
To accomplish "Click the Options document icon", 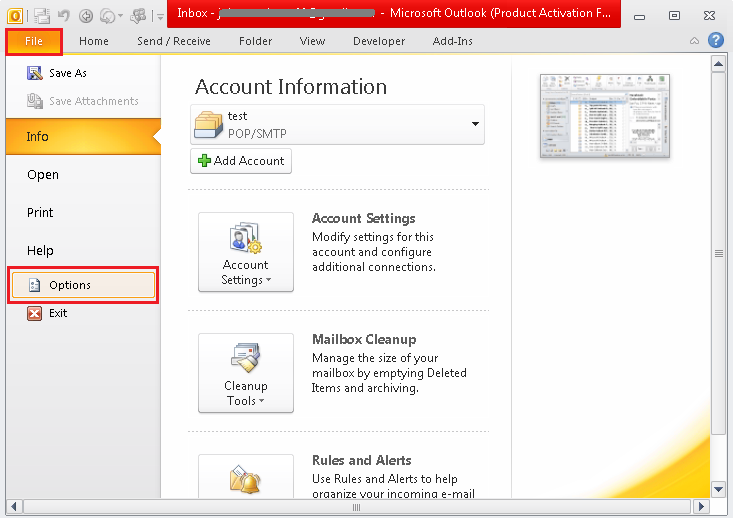I will (35, 285).
